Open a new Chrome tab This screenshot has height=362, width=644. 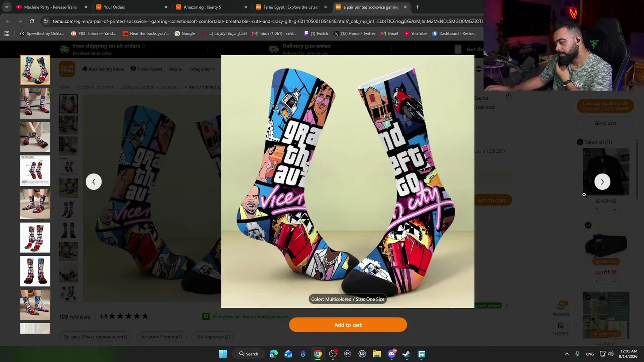pyautogui.click(x=417, y=7)
